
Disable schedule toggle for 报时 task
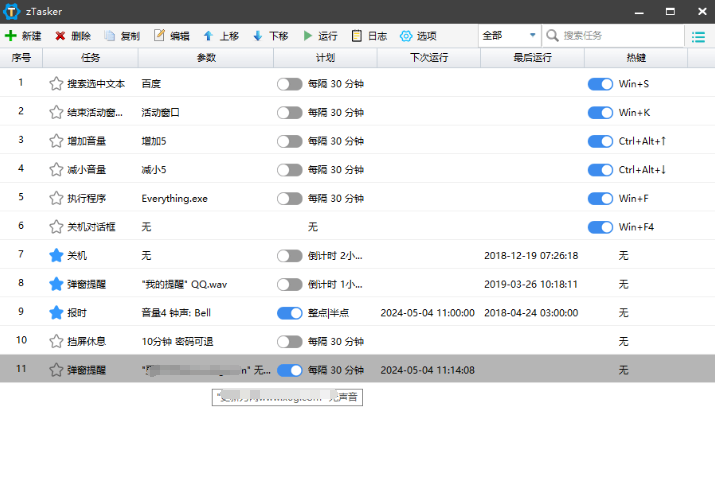[289, 313]
